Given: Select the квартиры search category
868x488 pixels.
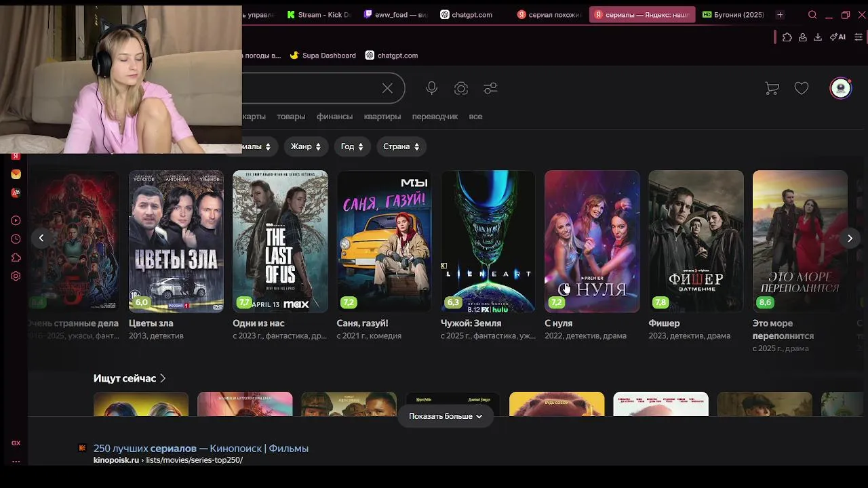Looking at the screenshot, I should click(382, 117).
